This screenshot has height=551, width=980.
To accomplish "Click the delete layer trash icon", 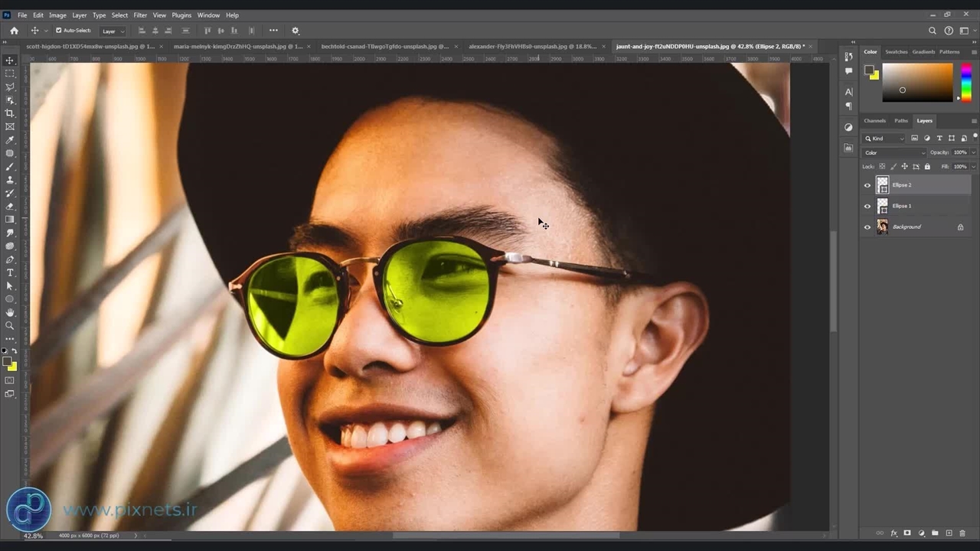I will click(x=962, y=533).
